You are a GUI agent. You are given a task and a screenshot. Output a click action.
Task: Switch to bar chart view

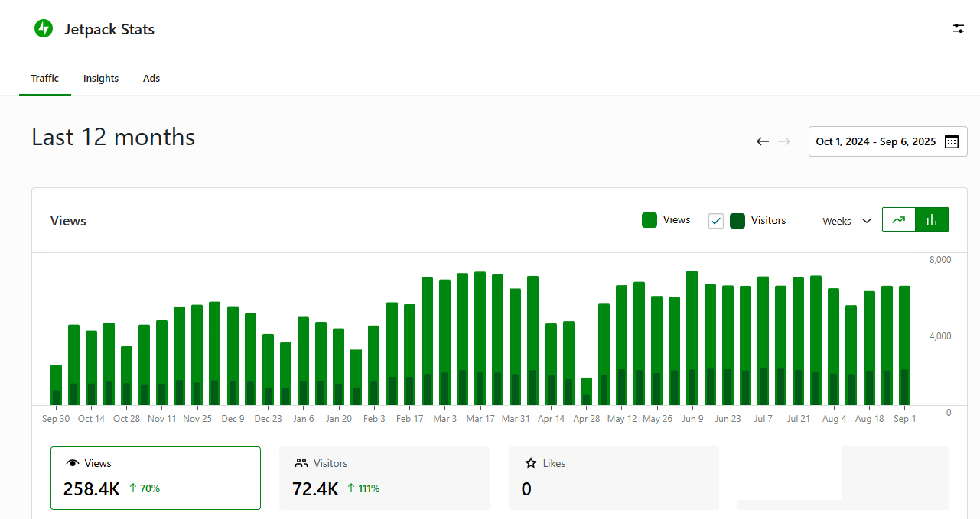932,219
